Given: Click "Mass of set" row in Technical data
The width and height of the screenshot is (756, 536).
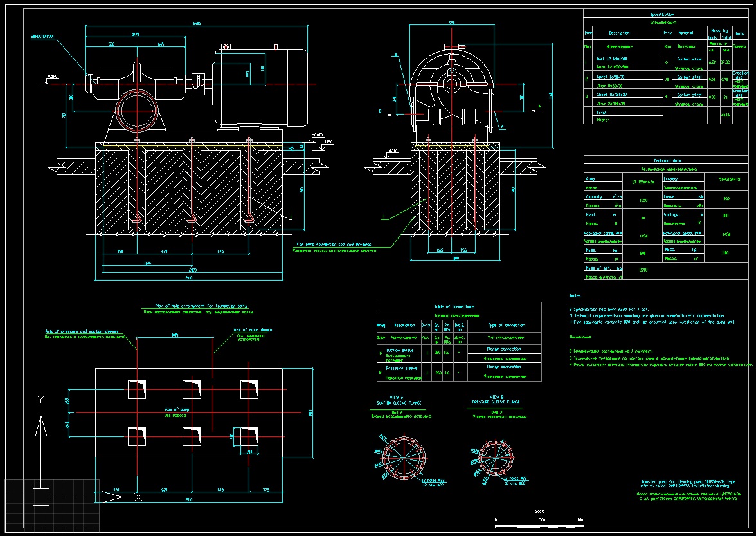Looking at the screenshot, I should click(603, 268).
